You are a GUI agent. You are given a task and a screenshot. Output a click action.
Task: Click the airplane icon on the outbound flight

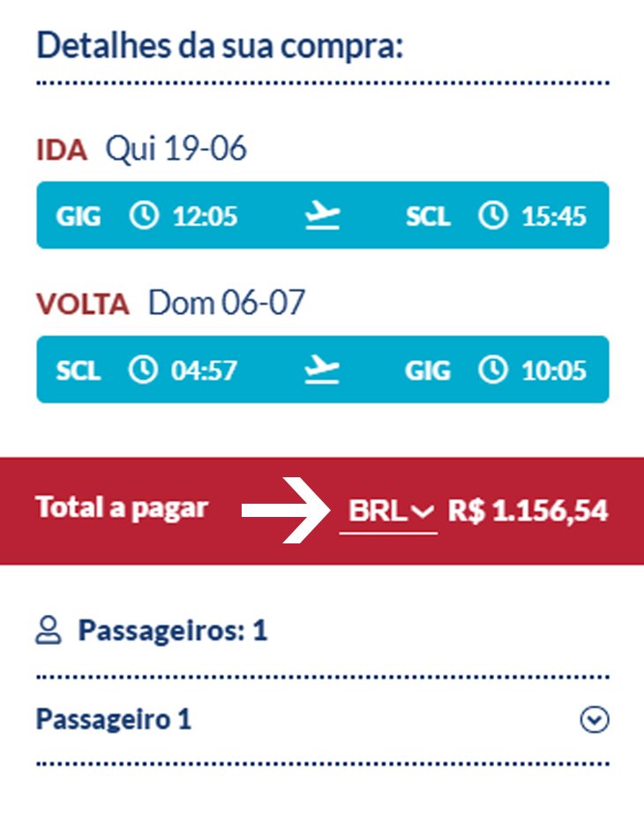click(322, 215)
